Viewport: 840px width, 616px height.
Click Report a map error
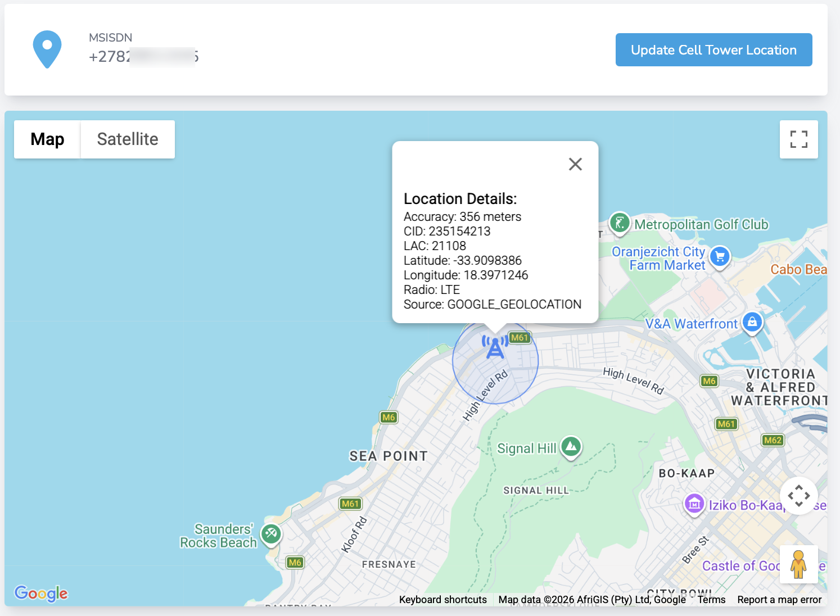pos(779,600)
